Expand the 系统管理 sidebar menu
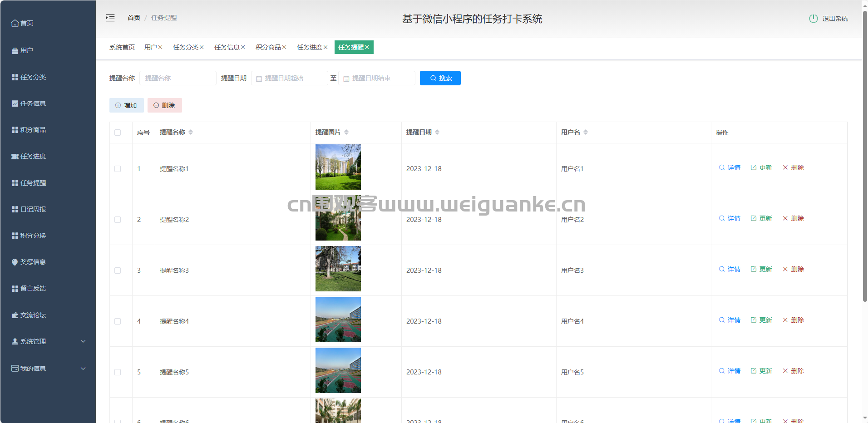This screenshot has width=868, height=423. tap(48, 341)
